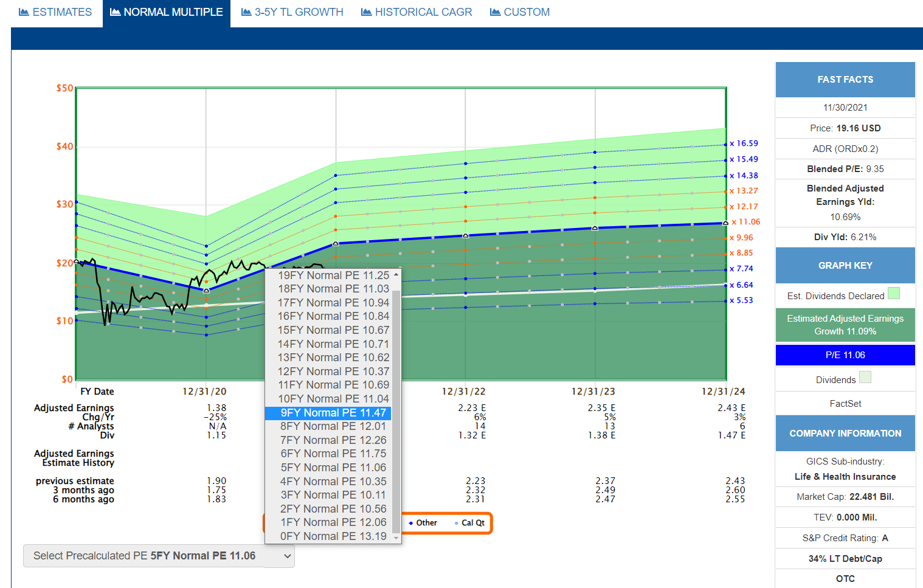The height and width of the screenshot is (588, 923).
Task: Toggle the Dividends graph key entry
Action: 845,379
